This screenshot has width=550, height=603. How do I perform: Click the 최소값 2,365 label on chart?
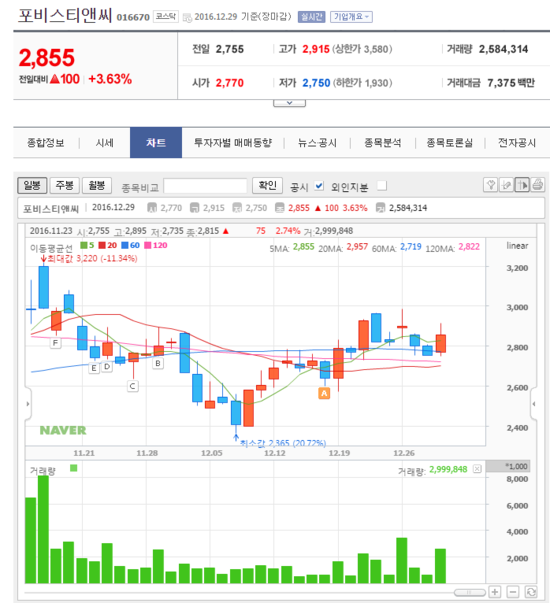pyautogui.click(x=283, y=443)
